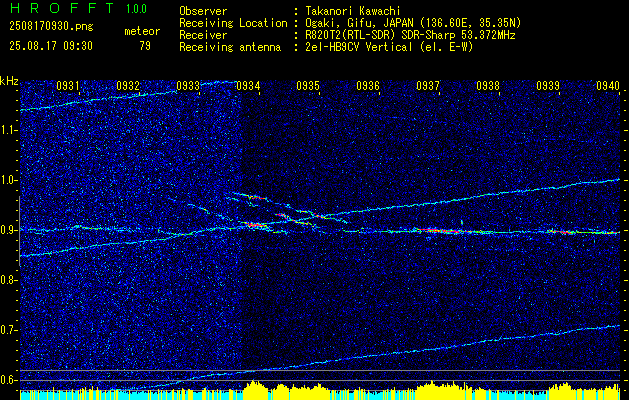This screenshot has width=629, height=400.
Task: Select the R820T2(RTL-SDR) receiver text
Action: [x=410, y=35]
